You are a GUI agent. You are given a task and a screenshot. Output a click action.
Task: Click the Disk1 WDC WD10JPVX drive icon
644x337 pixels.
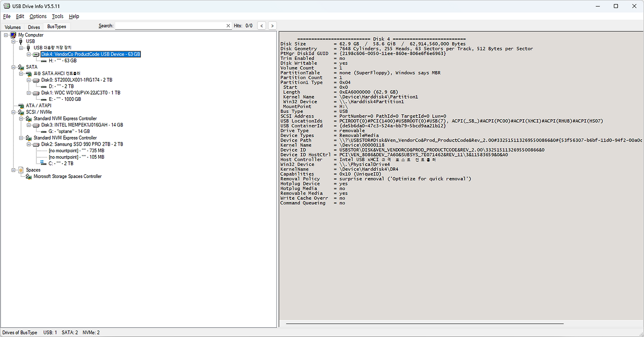36,93
